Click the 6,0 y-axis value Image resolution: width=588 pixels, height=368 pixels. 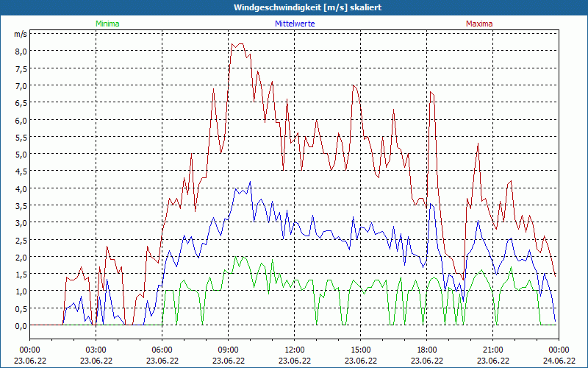pyautogui.click(x=21, y=121)
